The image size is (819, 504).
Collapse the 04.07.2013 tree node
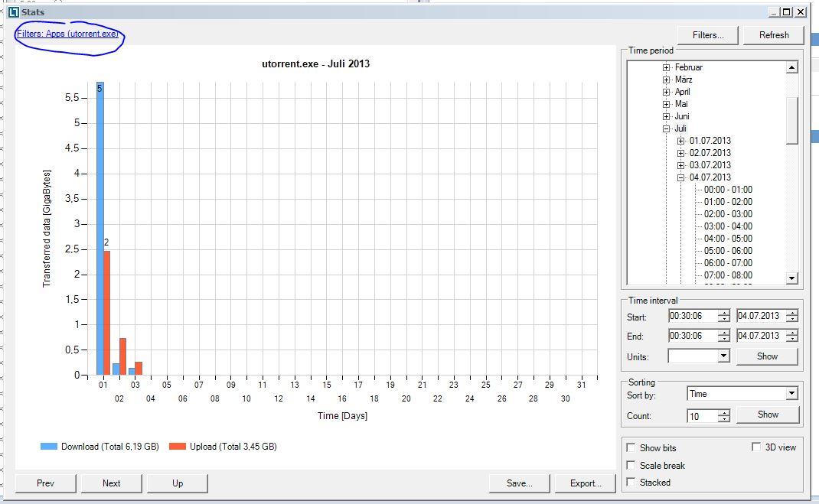[680, 177]
